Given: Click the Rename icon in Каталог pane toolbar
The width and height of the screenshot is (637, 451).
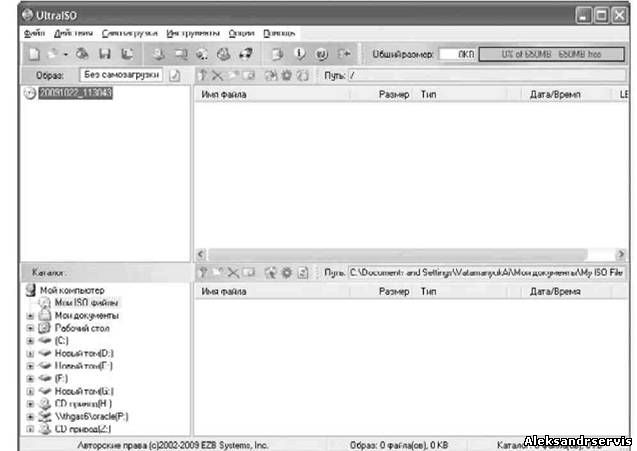Looking at the screenshot, I should (x=249, y=272).
